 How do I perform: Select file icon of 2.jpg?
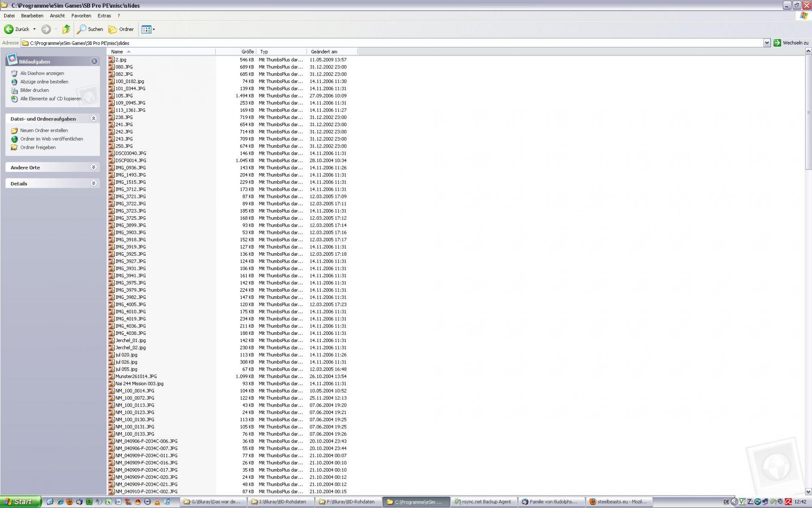(111, 60)
